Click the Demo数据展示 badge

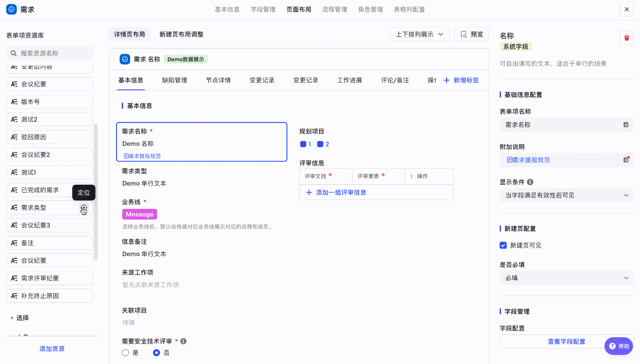186,59
